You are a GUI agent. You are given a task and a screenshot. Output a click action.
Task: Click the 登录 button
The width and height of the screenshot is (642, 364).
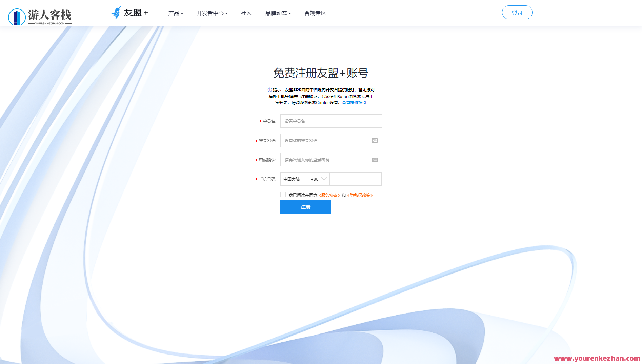tap(517, 12)
